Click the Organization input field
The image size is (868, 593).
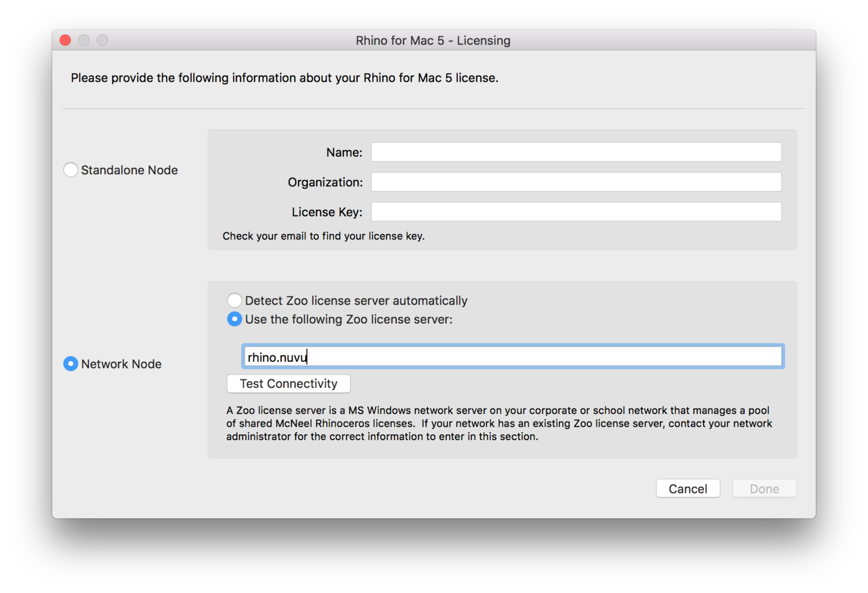tap(576, 182)
